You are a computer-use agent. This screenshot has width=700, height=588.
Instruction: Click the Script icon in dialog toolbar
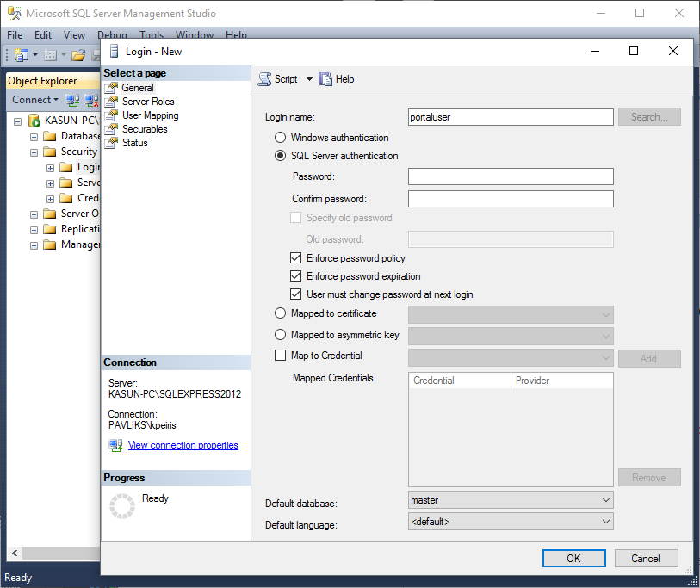click(x=264, y=79)
